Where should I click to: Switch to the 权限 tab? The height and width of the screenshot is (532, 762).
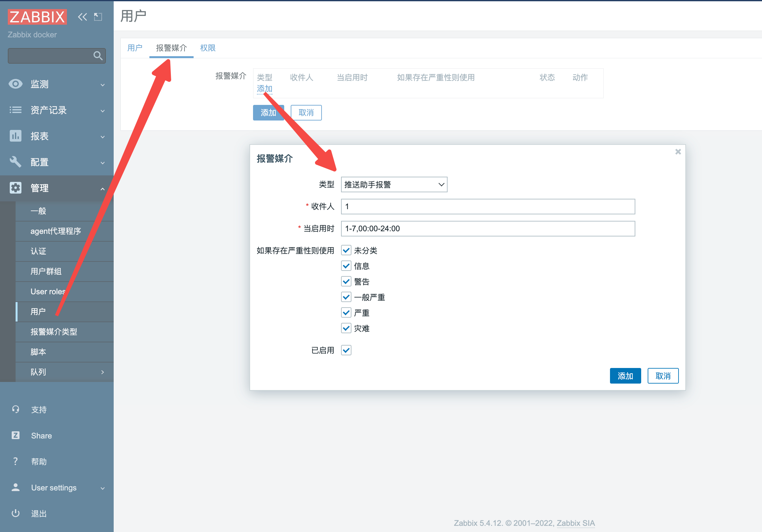click(x=208, y=48)
